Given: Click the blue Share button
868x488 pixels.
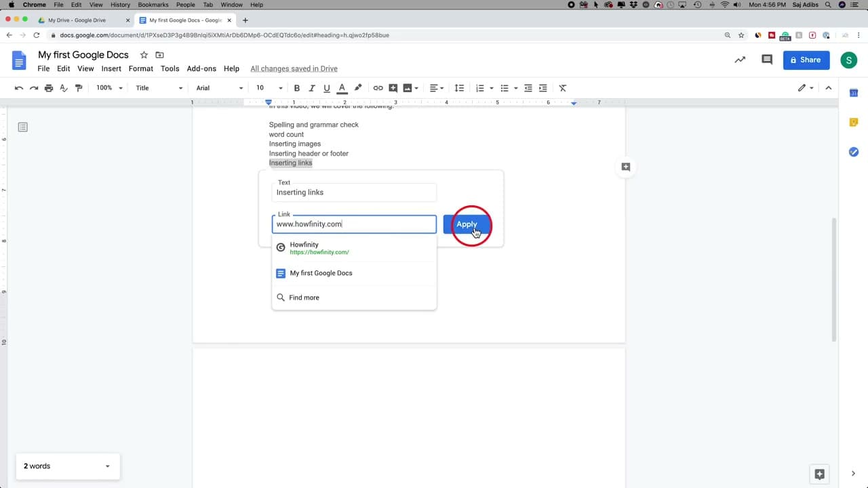Looking at the screenshot, I should (806, 60).
